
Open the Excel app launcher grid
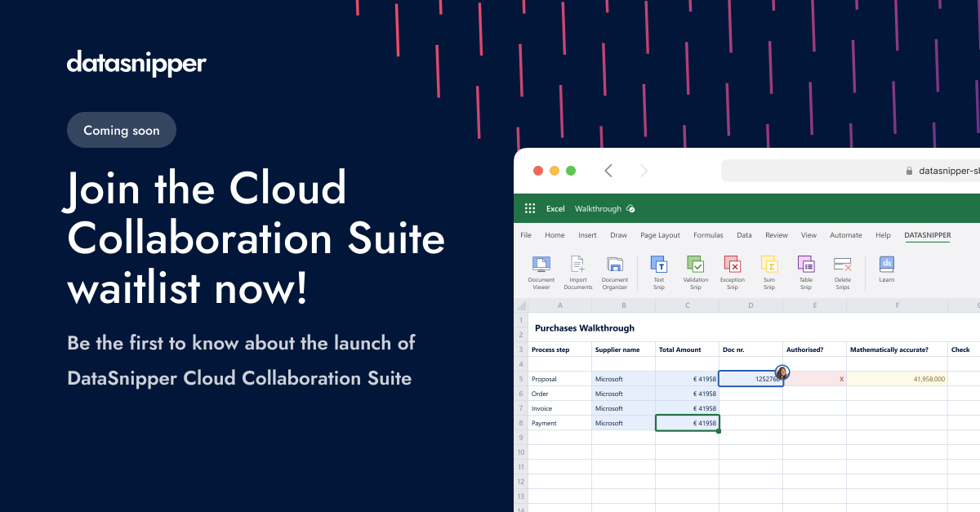(x=529, y=208)
